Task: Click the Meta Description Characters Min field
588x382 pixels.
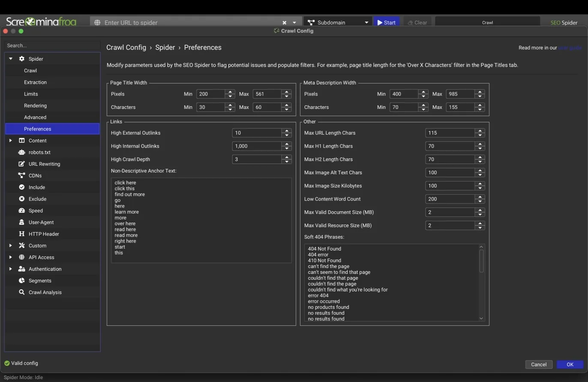Action: point(403,107)
